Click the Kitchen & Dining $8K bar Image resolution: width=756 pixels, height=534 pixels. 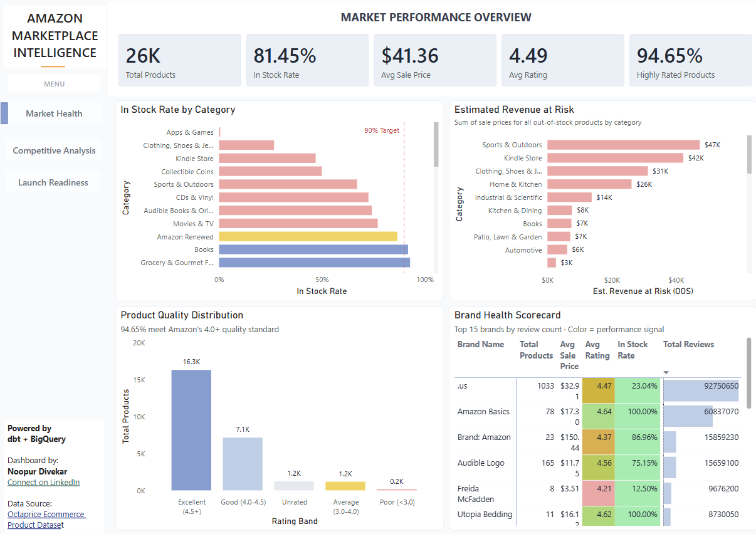[560, 211]
